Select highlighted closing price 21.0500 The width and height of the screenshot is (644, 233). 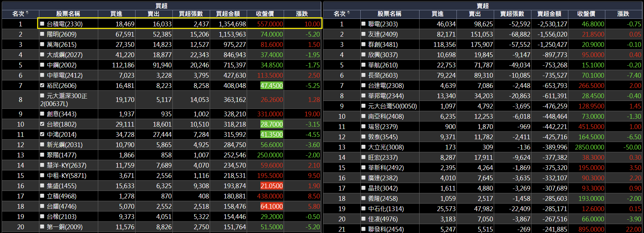[x=272, y=186]
